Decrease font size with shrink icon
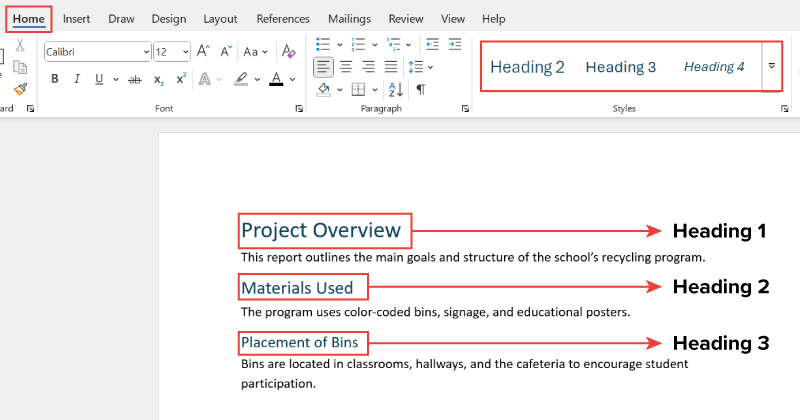Image resolution: width=800 pixels, height=420 pixels. [x=226, y=51]
